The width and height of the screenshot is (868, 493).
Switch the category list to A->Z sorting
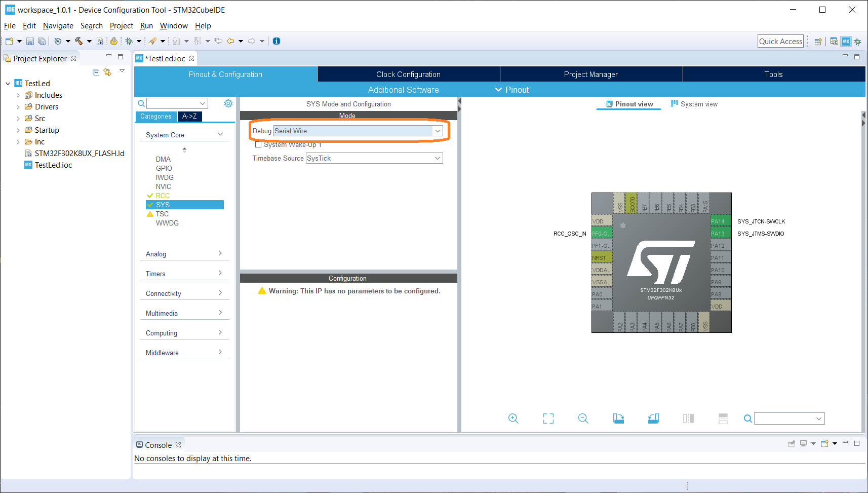coord(189,117)
